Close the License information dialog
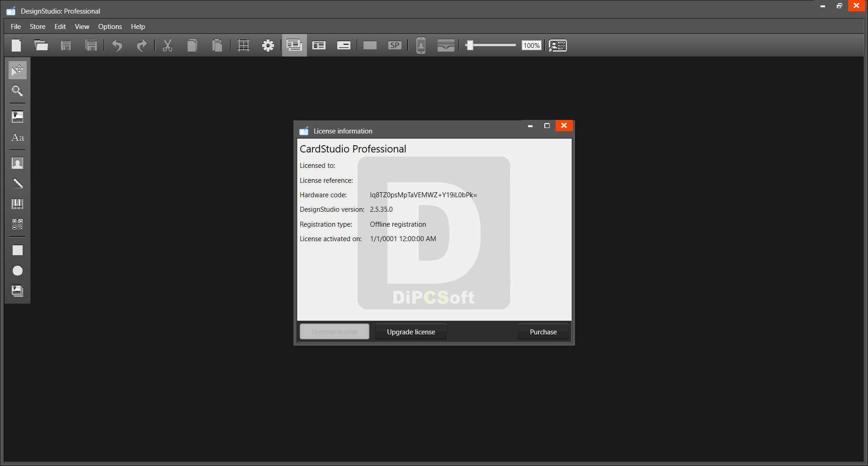The height and width of the screenshot is (466, 868). (564, 126)
